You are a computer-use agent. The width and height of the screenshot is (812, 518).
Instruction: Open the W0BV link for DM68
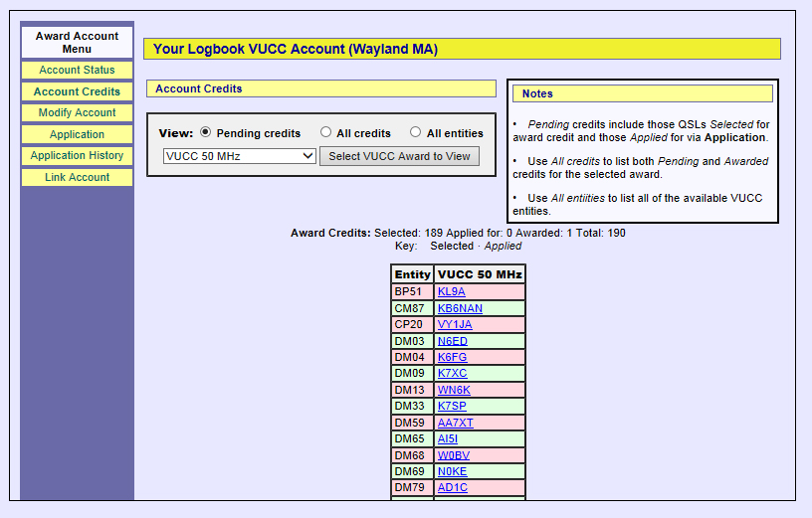[x=454, y=455]
